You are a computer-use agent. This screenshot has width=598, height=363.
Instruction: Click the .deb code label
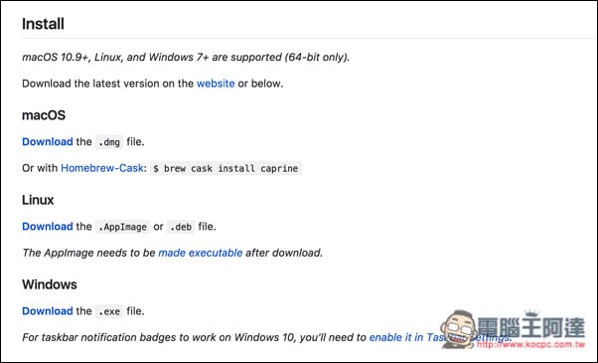[x=181, y=227]
